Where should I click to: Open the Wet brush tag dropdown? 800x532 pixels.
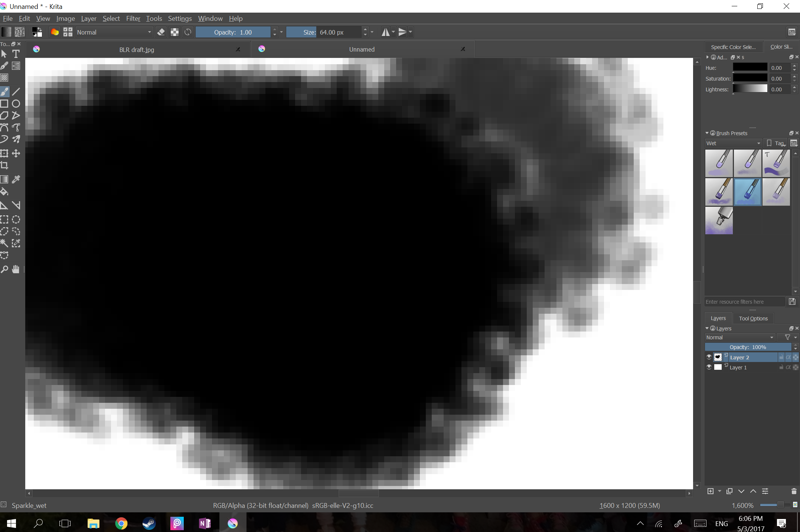pos(733,143)
